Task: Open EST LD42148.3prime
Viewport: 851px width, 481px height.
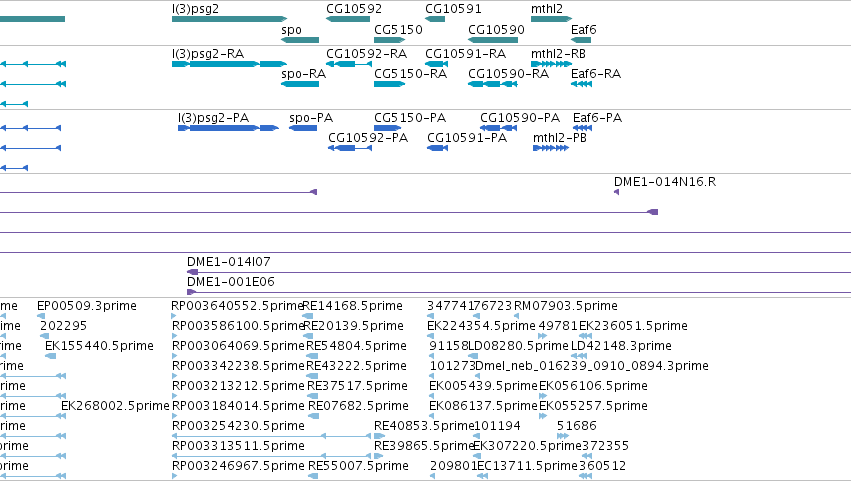Action: click(621, 346)
